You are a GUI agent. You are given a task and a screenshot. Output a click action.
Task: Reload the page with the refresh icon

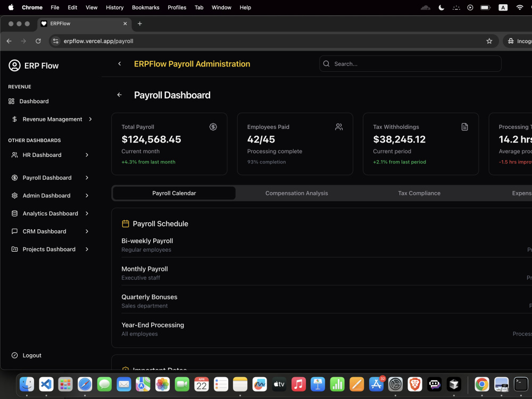tap(38, 41)
